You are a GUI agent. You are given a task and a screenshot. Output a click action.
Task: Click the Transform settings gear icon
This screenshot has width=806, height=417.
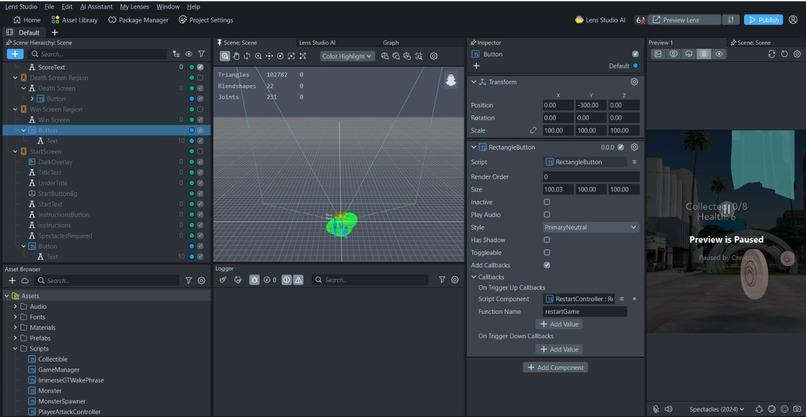pyautogui.click(x=634, y=82)
